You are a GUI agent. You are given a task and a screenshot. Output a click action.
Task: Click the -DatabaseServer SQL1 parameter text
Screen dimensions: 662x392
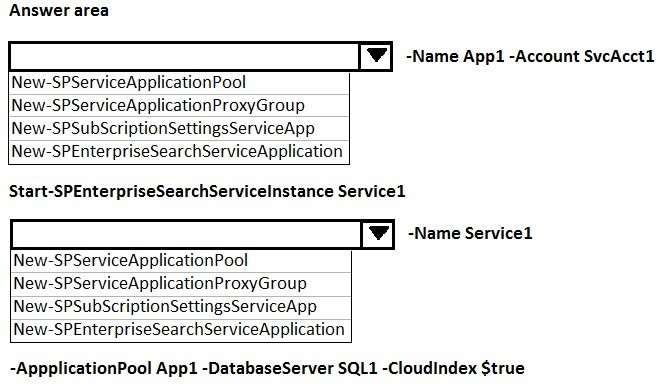(x=290, y=368)
